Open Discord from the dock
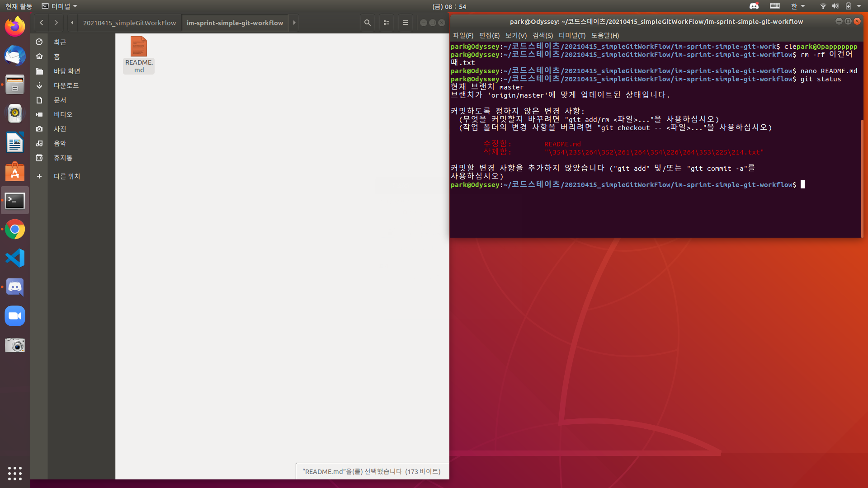The image size is (868, 488). click(15, 287)
